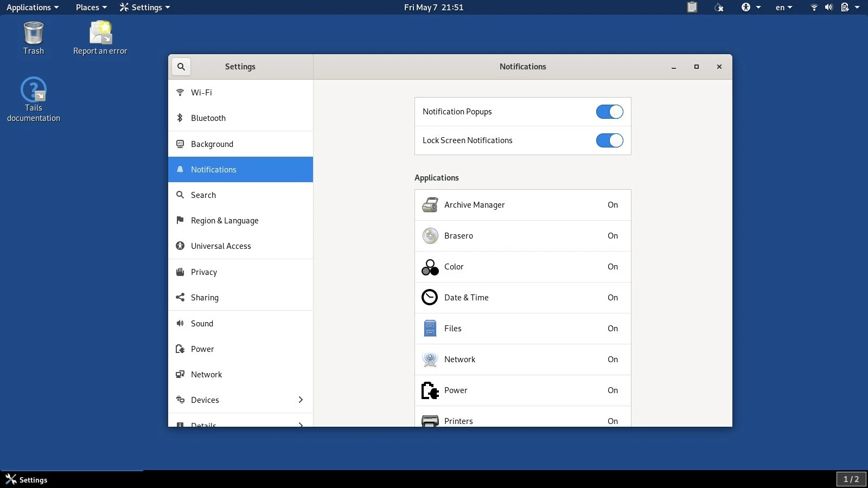Open the Places menu in the top bar
Screen dimensions: 868x488
pyautogui.click(x=91, y=7)
